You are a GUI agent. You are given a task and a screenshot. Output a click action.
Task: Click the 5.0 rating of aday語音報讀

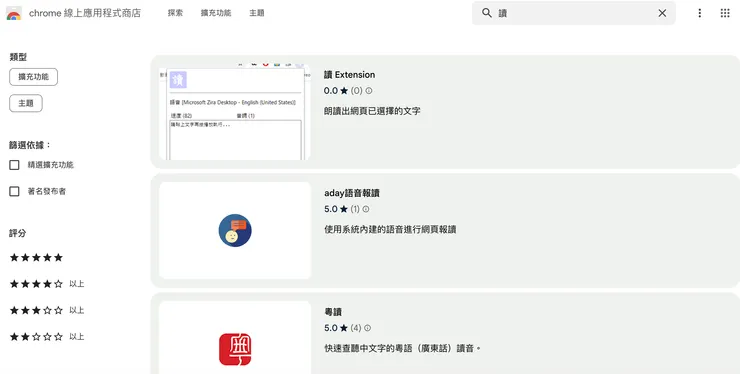pyautogui.click(x=331, y=209)
